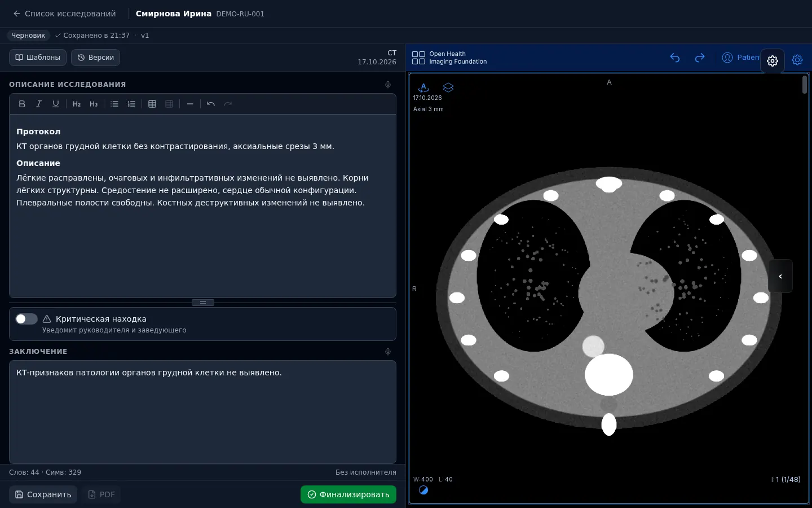
Task: Start dictation for Описание исследования
Action: point(388,85)
